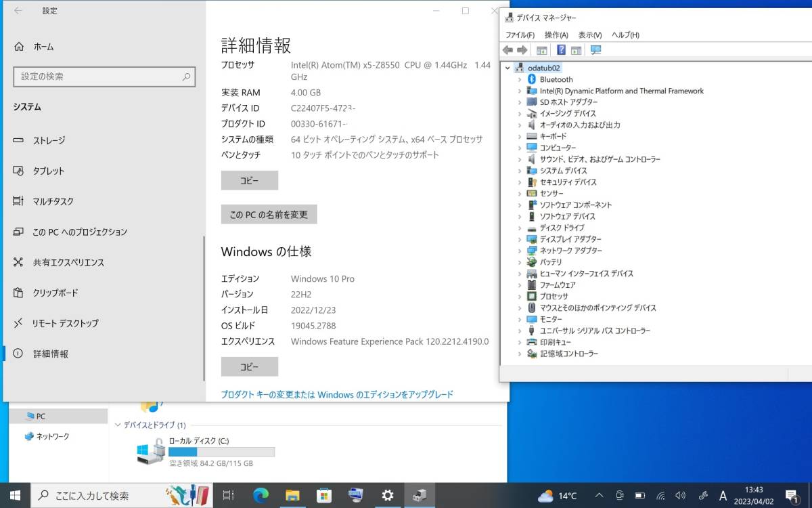Click the ネットワーク item in Explorer sidebar

click(x=52, y=437)
